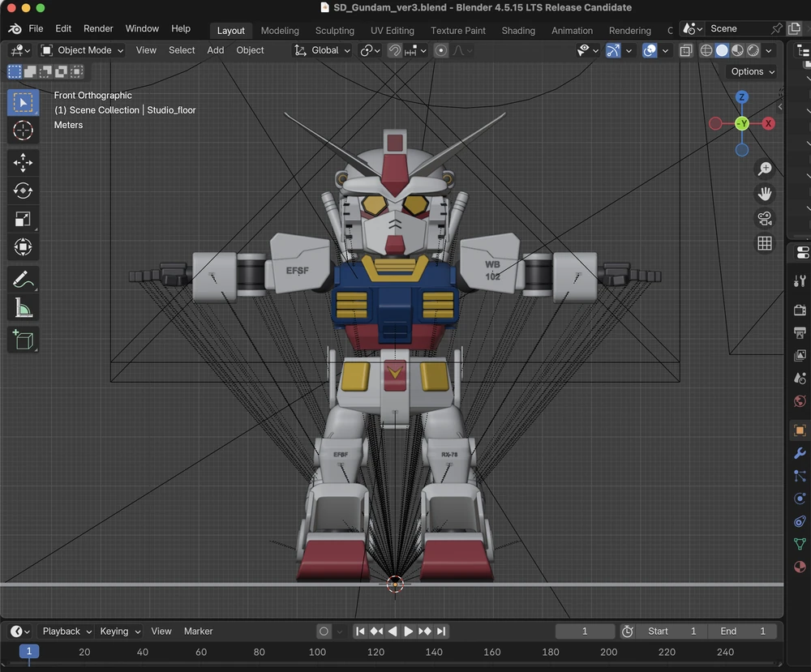Open the viewport Object menu
This screenshot has width=811, height=672.
[x=250, y=50]
